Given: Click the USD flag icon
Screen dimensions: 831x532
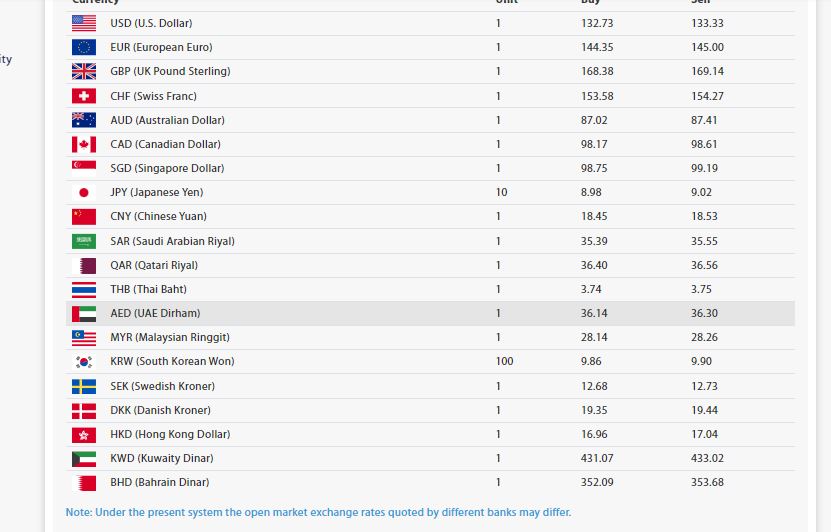Looking at the screenshot, I should 84,23.
